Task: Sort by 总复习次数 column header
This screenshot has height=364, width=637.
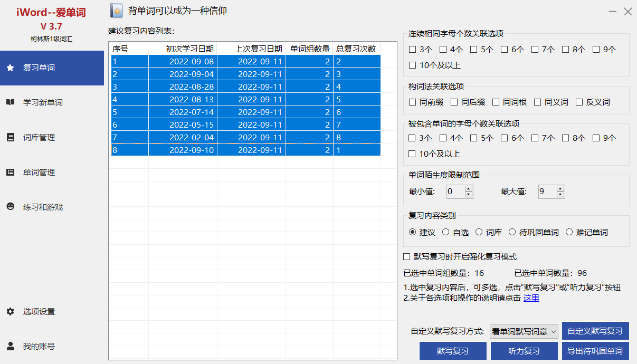Action: (x=356, y=49)
